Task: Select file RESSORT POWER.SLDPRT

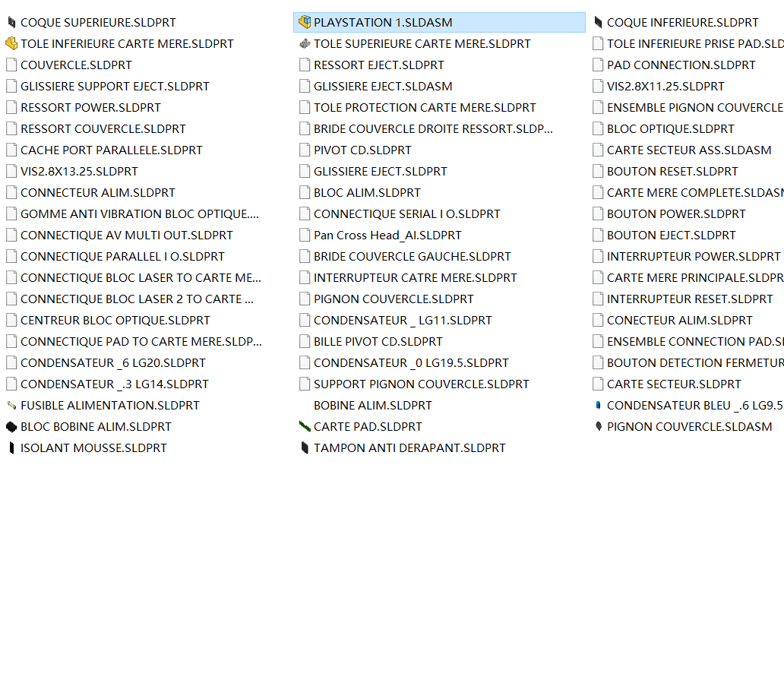Action: click(90, 107)
